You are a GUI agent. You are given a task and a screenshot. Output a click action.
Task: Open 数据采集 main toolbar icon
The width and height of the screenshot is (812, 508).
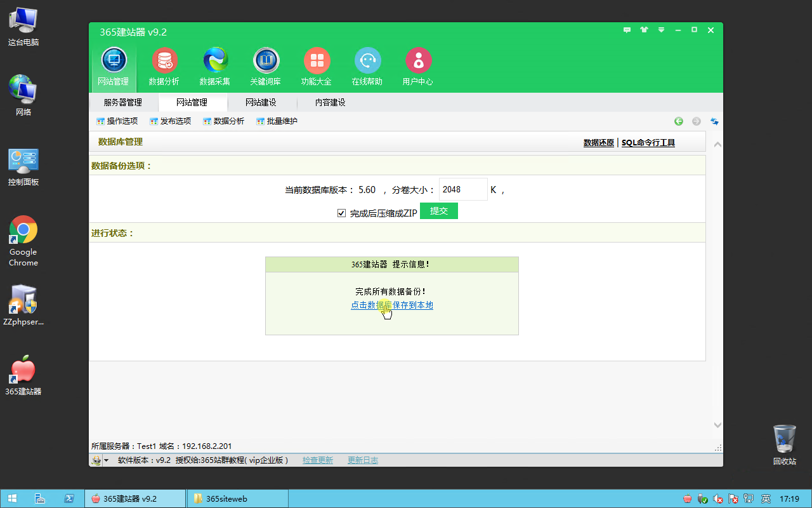coord(215,67)
